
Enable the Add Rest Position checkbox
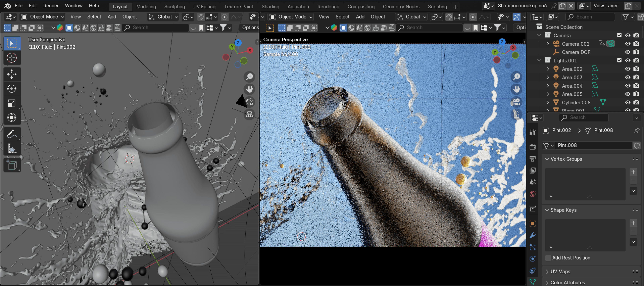(x=548, y=258)
